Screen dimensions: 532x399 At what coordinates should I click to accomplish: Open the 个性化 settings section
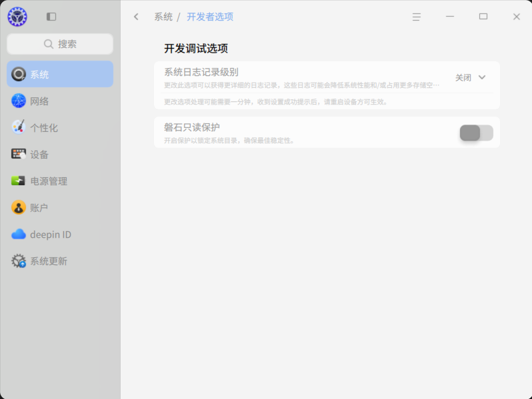60,127
